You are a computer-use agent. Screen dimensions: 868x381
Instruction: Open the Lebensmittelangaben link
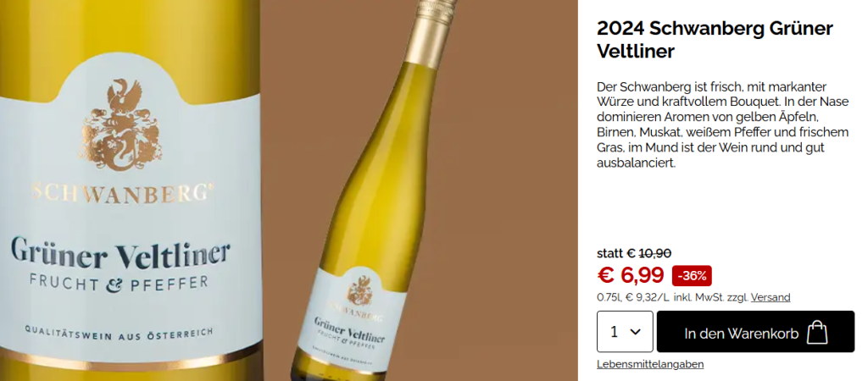[x=650, y=364]
